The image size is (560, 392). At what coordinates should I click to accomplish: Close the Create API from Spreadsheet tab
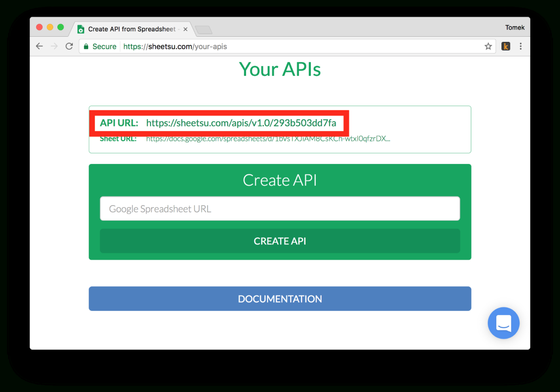click(x=185, y=29)
